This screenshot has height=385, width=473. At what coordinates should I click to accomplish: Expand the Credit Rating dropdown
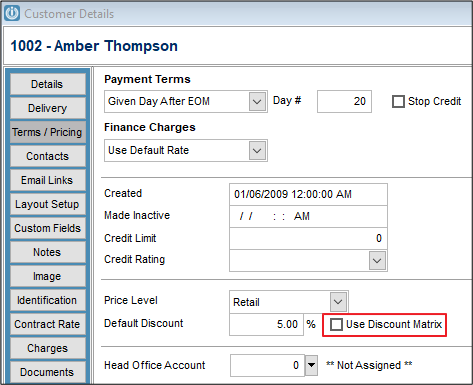click(377, 260)
